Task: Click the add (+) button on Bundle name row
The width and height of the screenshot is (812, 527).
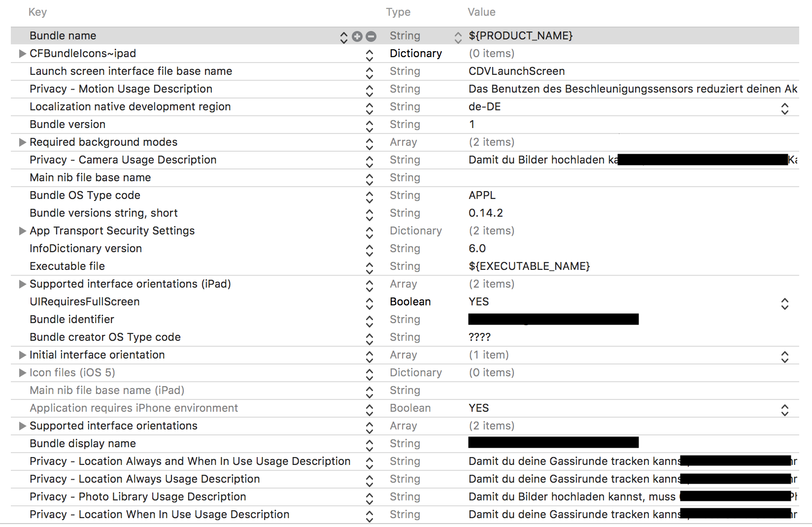Action: [357, 36]
